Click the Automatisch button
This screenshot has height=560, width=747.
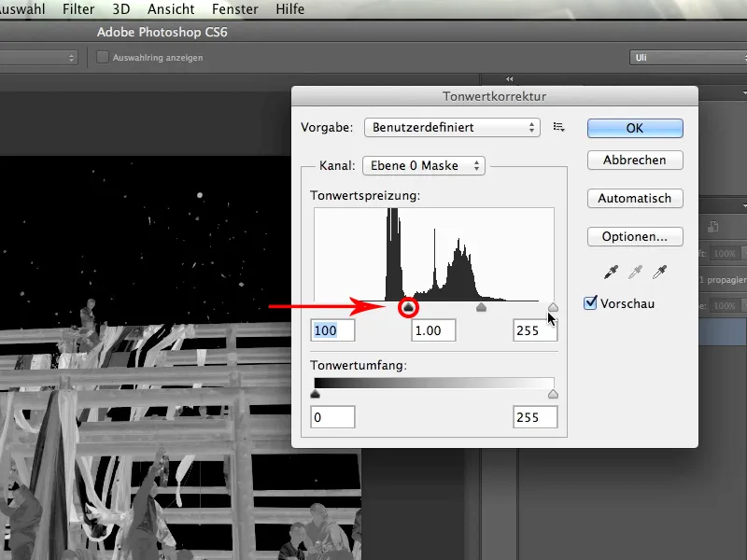[x=635, y=198]
